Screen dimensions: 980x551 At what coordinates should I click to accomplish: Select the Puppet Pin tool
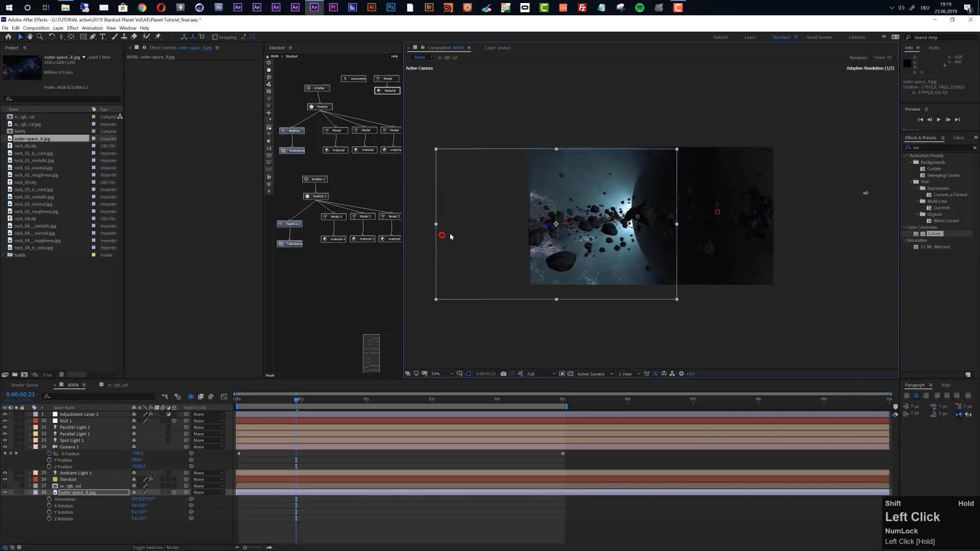pos(158,37)
